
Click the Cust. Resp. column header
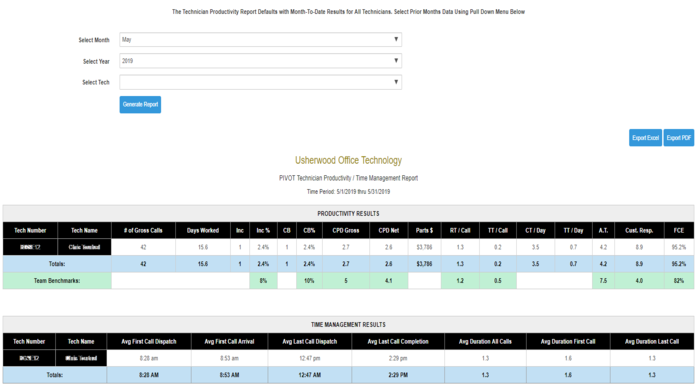(x=639, y=230)
